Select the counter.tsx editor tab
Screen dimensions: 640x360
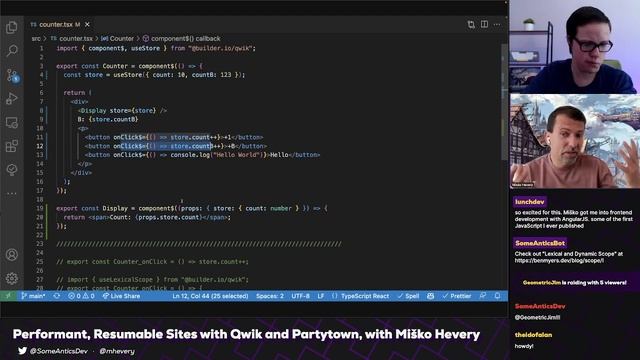[60, 24]
